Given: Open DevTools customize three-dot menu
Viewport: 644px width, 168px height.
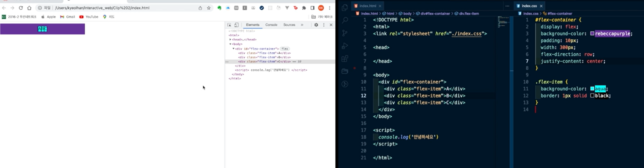Looking at the screenshot, I should pos(324,25).
